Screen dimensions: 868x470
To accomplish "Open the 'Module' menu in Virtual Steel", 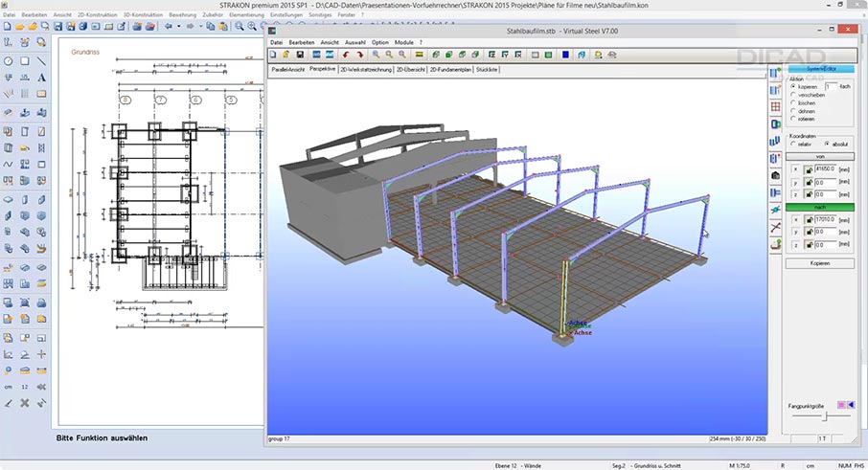I will pyautogui.click(x=403, y=43).
